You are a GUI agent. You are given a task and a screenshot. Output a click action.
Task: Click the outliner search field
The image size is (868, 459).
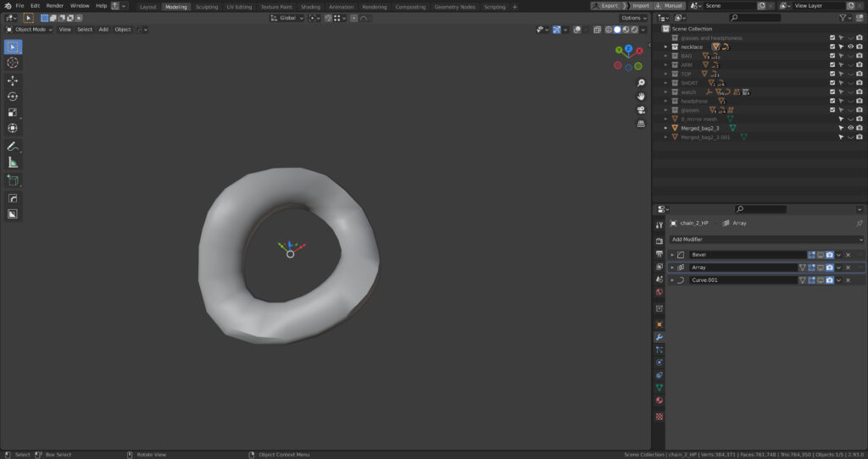754,18
